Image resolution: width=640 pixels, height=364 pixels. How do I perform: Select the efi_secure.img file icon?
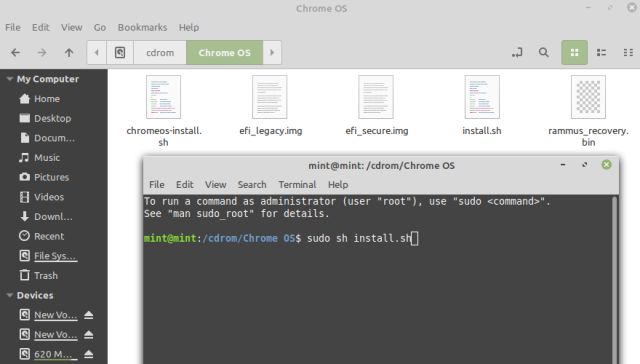(x=376, y=97)
